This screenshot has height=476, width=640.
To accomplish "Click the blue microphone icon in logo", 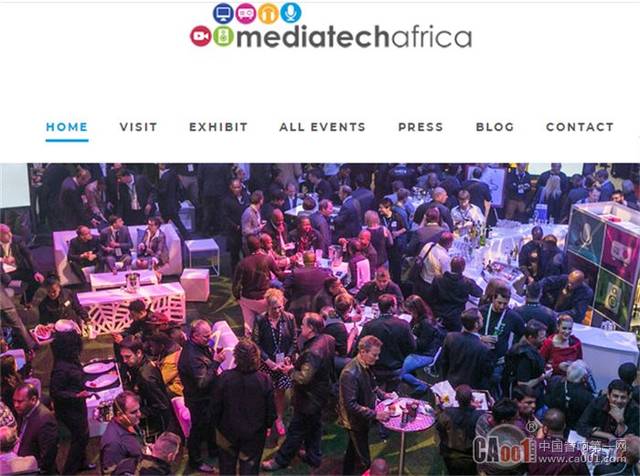I will (291, 13).
